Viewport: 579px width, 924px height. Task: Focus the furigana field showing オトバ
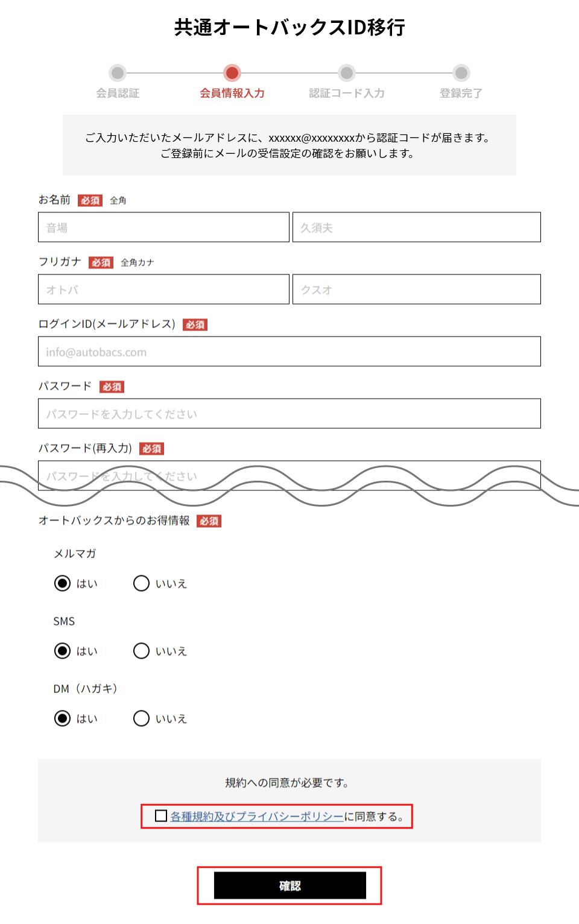163,290
